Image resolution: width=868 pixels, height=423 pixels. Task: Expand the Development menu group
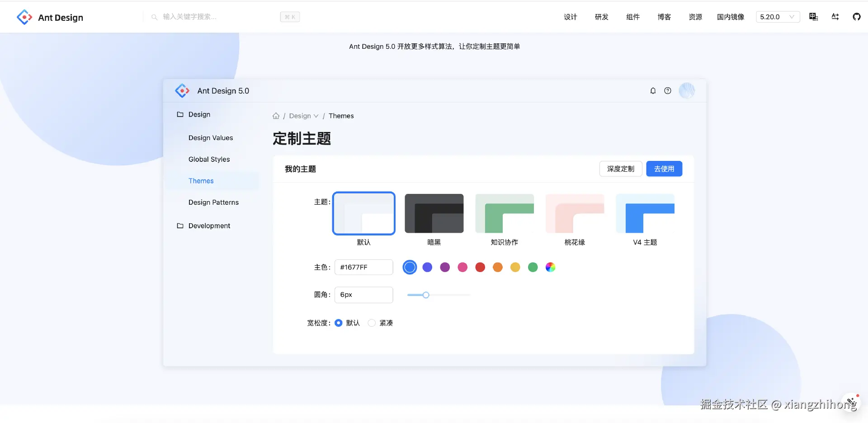coord(212,226)
